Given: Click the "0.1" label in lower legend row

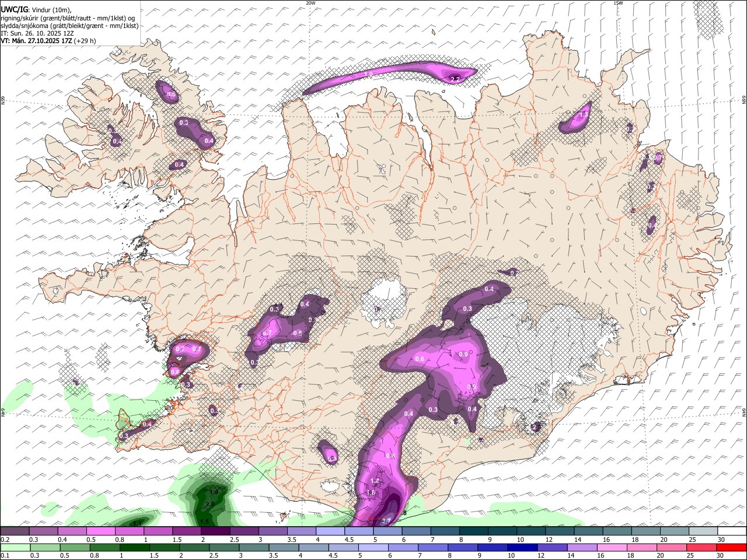Looking at the screenshot, I should coord(4,555).
